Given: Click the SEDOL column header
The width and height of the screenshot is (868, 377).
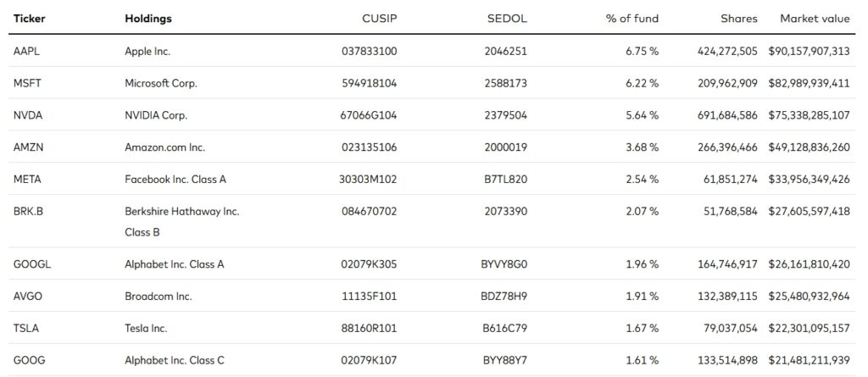Looking at the screenshot, I should click(507, 19).
